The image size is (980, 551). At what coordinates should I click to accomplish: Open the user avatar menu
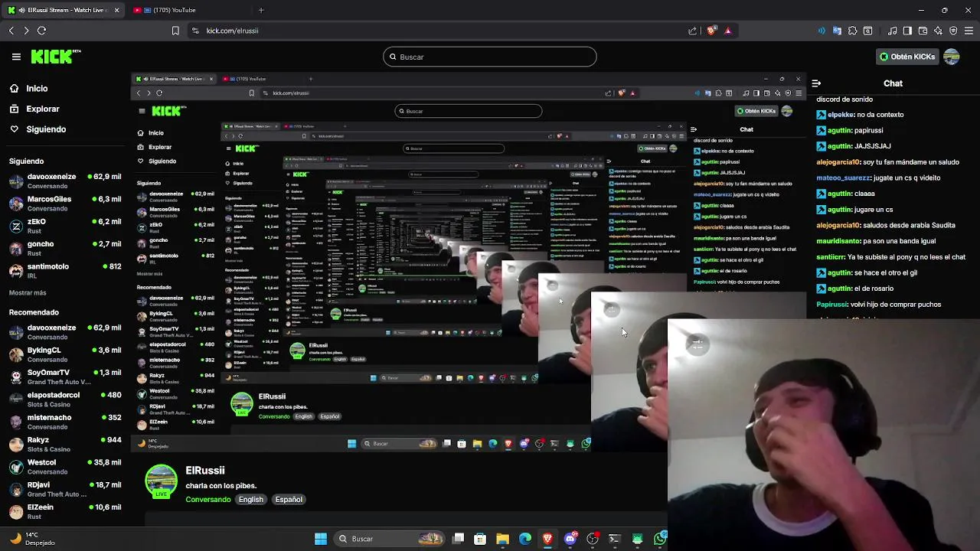pos(952,57)
